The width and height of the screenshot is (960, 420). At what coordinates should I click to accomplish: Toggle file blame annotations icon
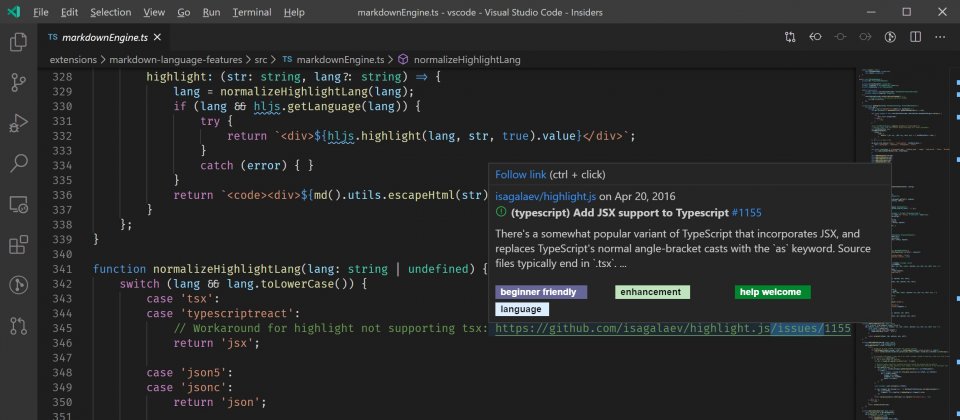(x=890, y=37)
